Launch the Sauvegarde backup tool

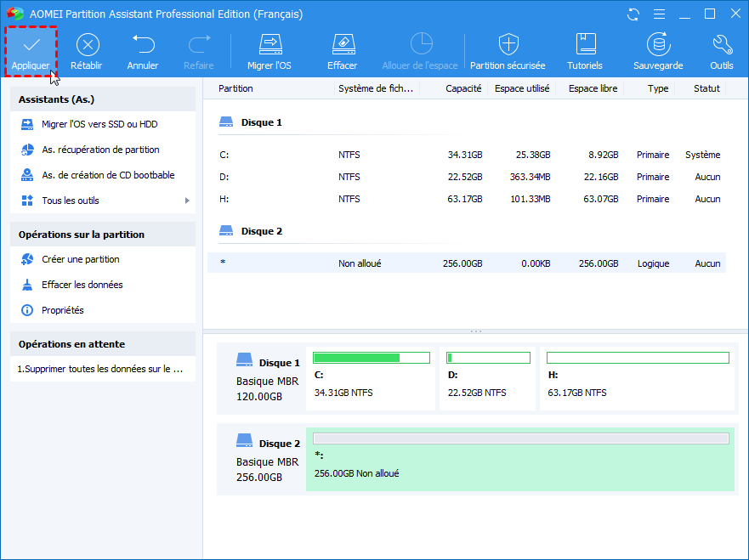[x=657, y=44]
